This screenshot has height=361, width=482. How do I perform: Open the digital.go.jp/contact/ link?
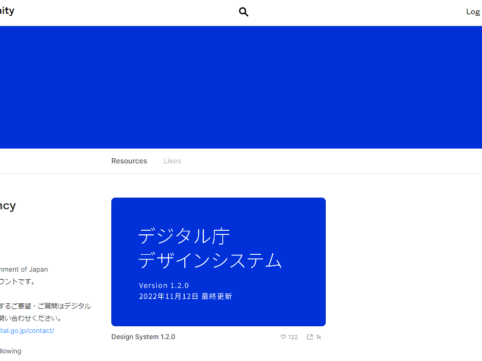(27, 331)
